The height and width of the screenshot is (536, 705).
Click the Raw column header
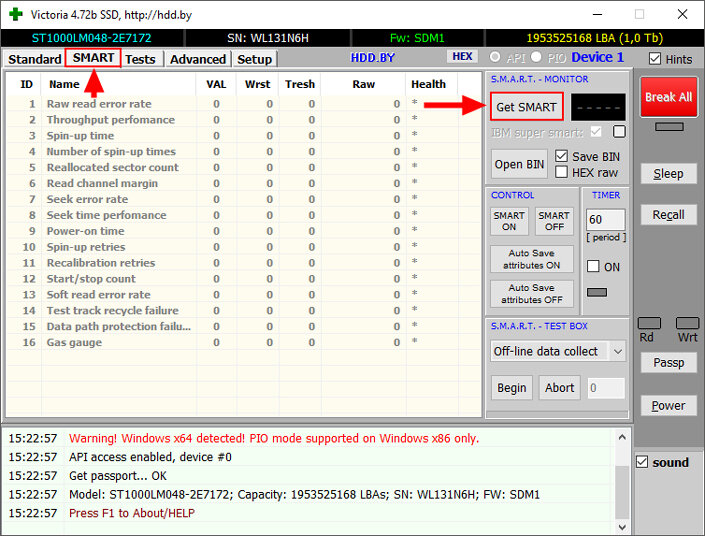click(363, 84)
